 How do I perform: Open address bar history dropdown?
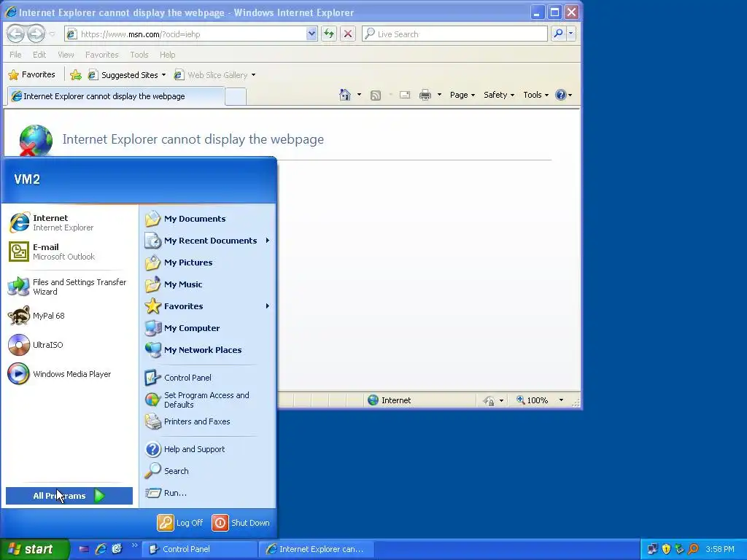[x=311, y=34]
